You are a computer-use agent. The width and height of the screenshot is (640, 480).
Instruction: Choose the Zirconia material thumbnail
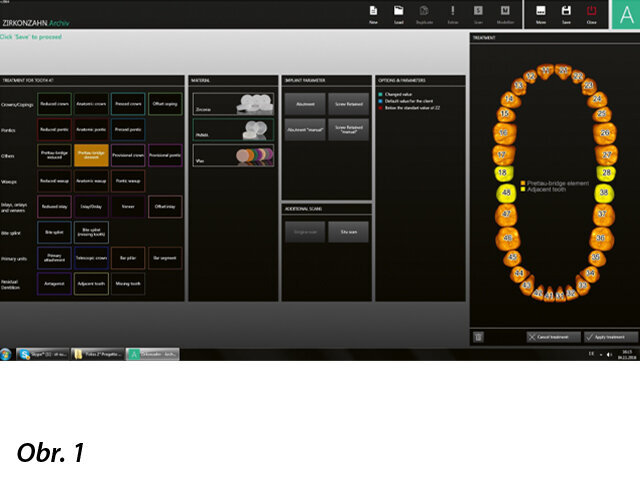232,102
